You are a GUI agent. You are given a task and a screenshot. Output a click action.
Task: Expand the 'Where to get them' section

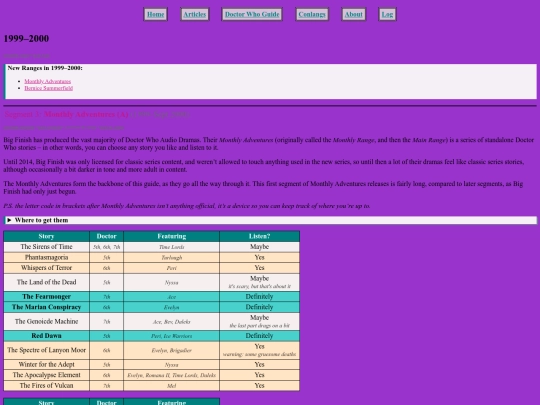tap(270, 220)
